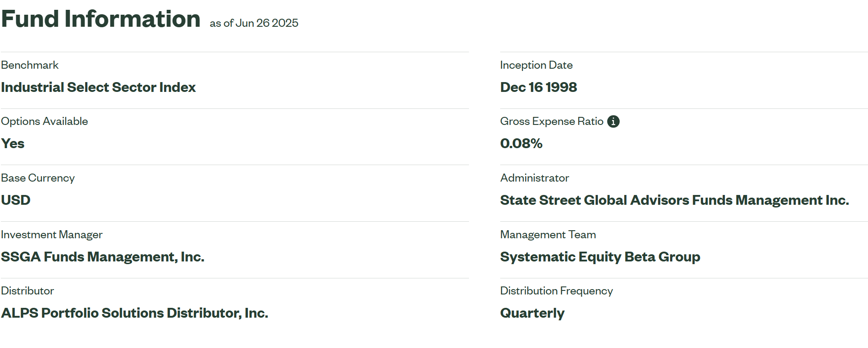868x348 pixels.
Task: Click State Street Global Advisors Funds Management Inc.
Action: pyautogui.click(x=675, y=200)
